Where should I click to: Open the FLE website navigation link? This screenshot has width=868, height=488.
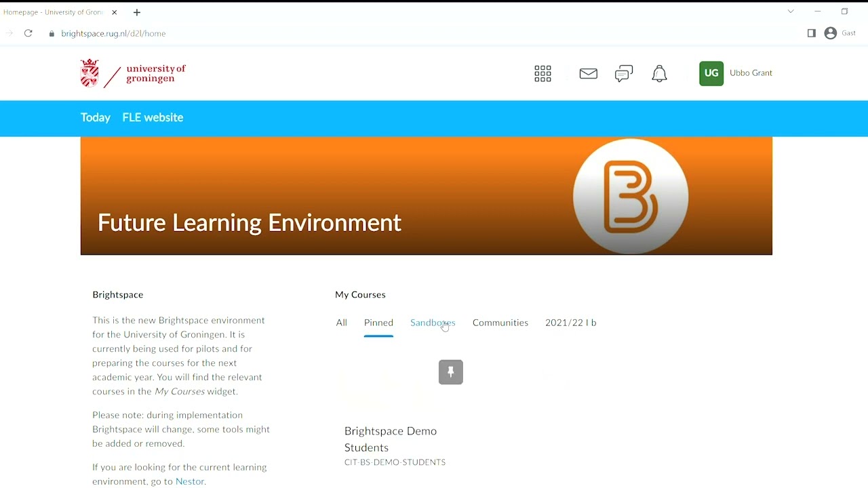tap(153, 118)
